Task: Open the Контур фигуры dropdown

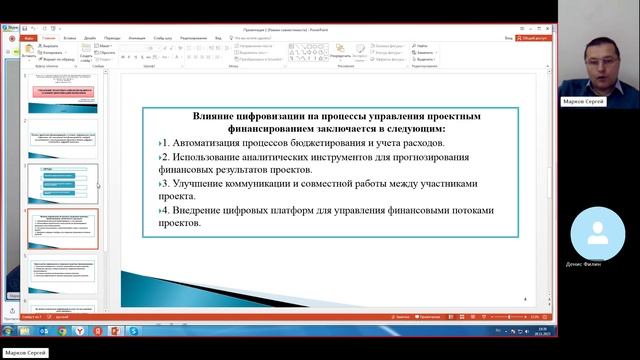Action: (x=387, y=53)
